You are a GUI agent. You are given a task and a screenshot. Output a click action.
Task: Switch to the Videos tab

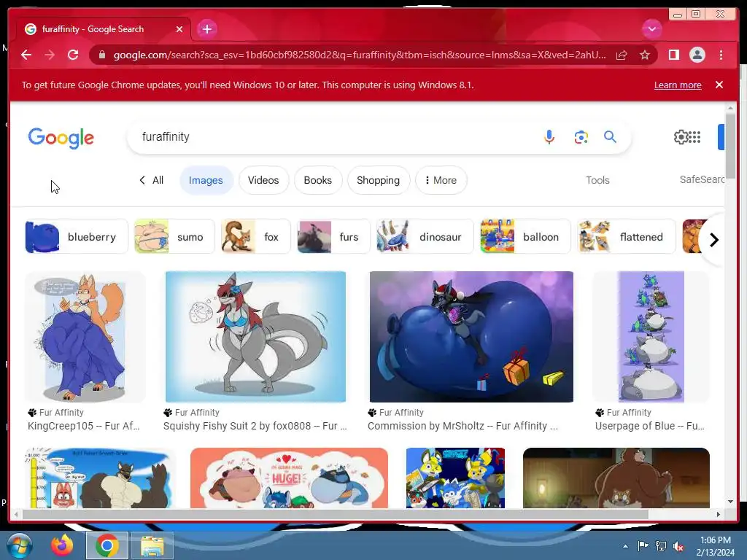pos(263,180)
